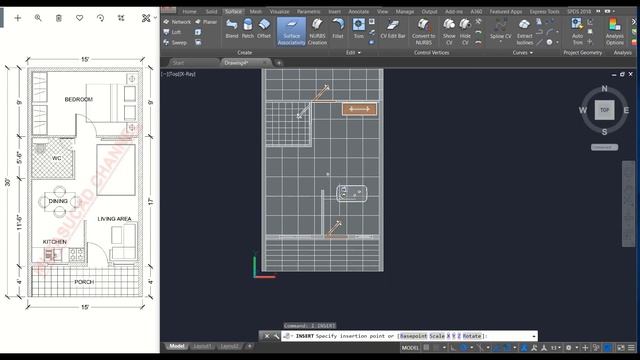Click the MODEL status bar button
Screen dimensions: 640x360
point(410,348)
